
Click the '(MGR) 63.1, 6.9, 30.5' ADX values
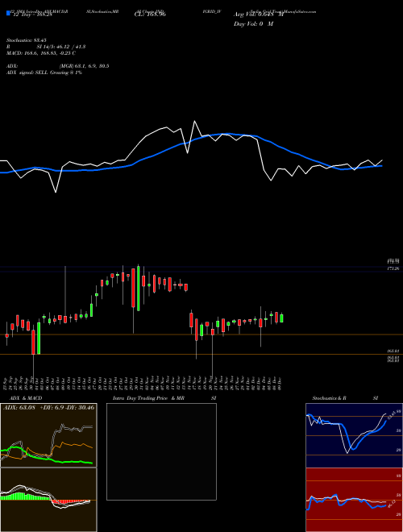84,66
